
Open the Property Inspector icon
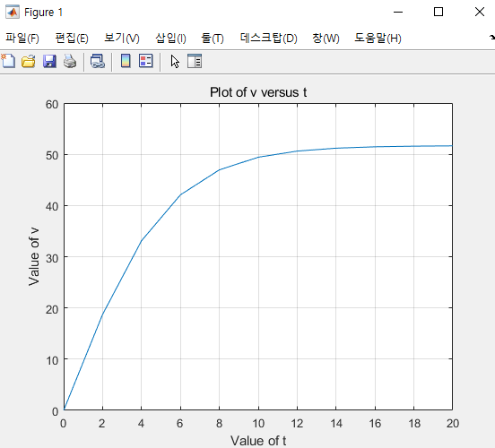(x=195, y=61)
